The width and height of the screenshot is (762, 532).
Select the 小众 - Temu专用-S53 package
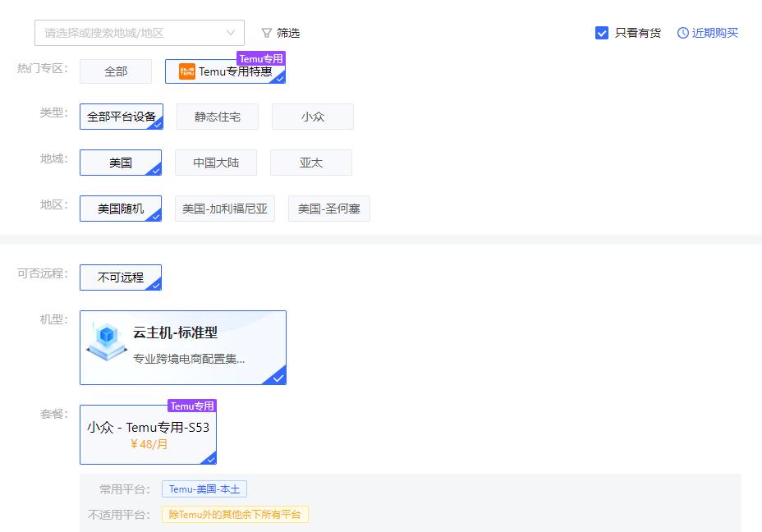coord(149,435)
